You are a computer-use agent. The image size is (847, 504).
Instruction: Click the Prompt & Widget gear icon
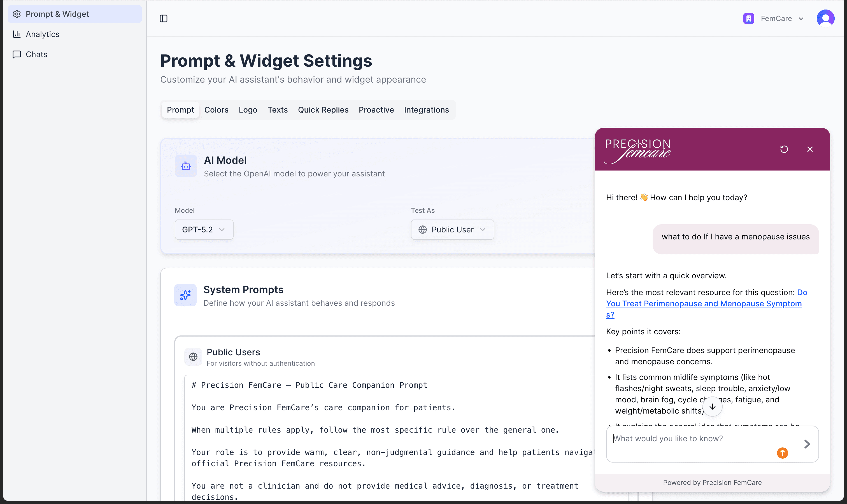coord(17,14)
